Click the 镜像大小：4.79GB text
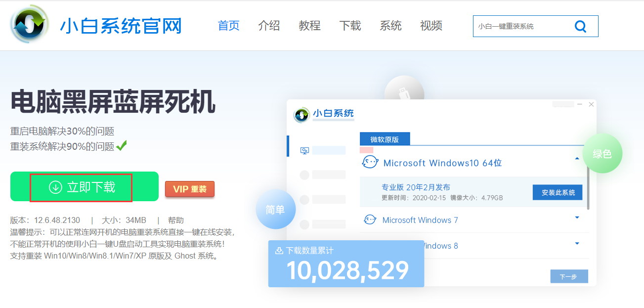This screenshot has width=644, height=308. pyautogui.click(x=476, y=198)
